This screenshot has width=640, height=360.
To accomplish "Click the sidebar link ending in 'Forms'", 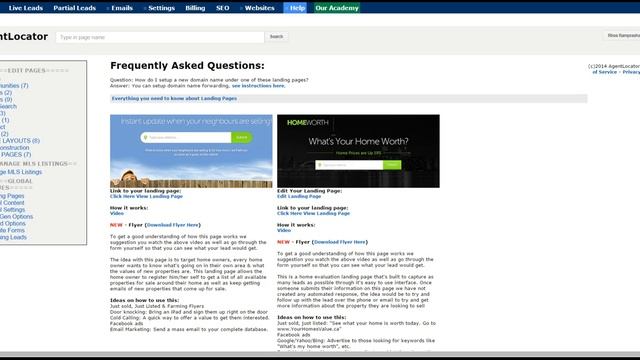I will click(x=12, y=231).
